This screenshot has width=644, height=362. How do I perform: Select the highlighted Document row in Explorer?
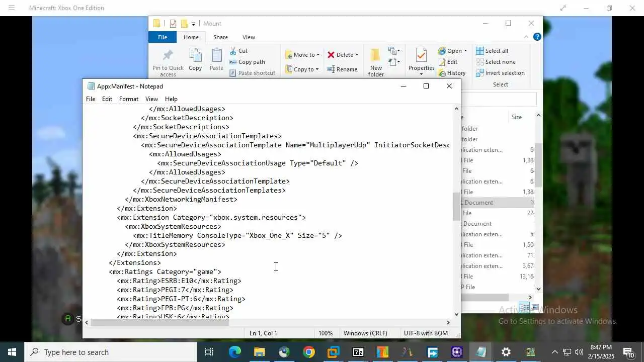(x=497, y=203)
